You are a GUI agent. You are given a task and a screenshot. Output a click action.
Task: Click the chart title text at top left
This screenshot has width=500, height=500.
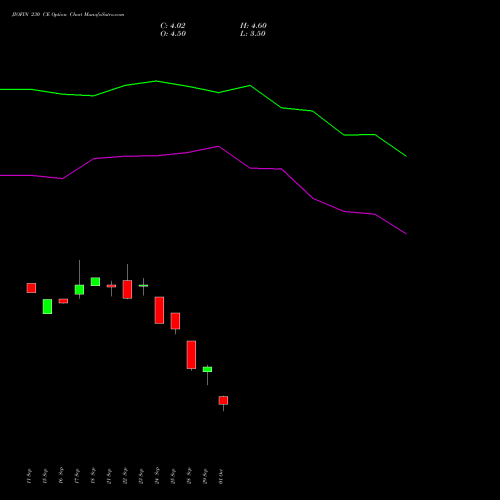68,15
